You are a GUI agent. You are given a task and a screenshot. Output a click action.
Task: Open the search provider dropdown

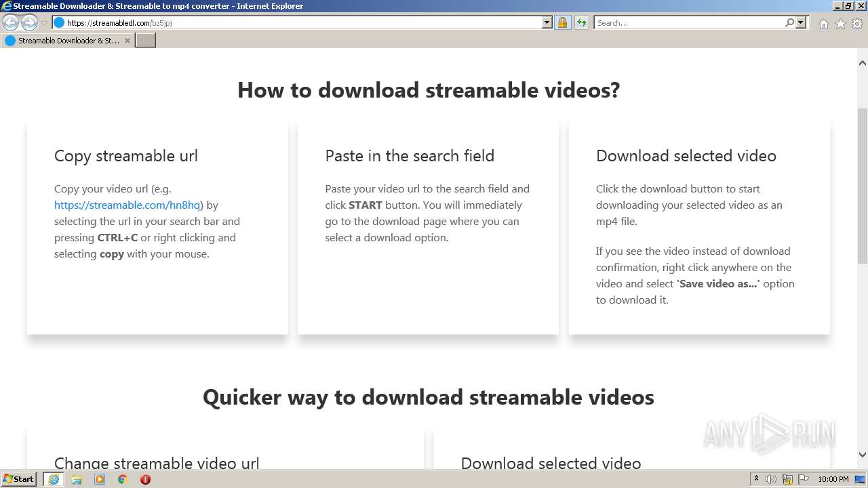[801, 23]
